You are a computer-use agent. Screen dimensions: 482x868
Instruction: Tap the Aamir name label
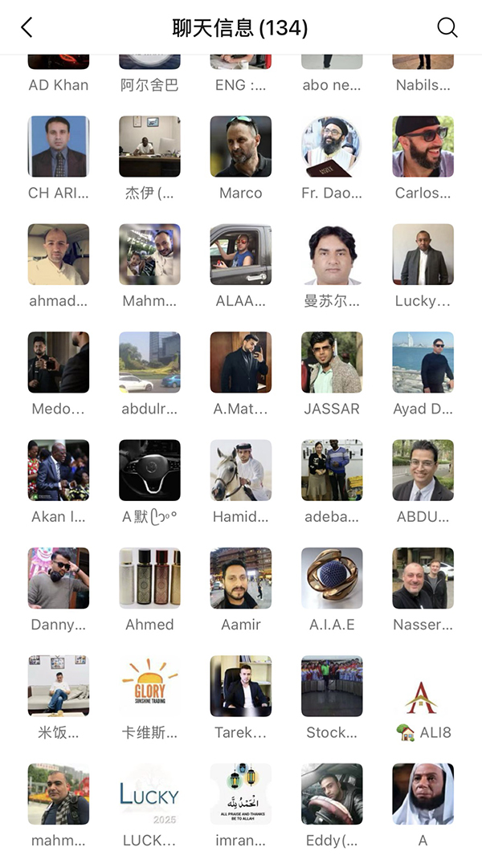(240, 625)
